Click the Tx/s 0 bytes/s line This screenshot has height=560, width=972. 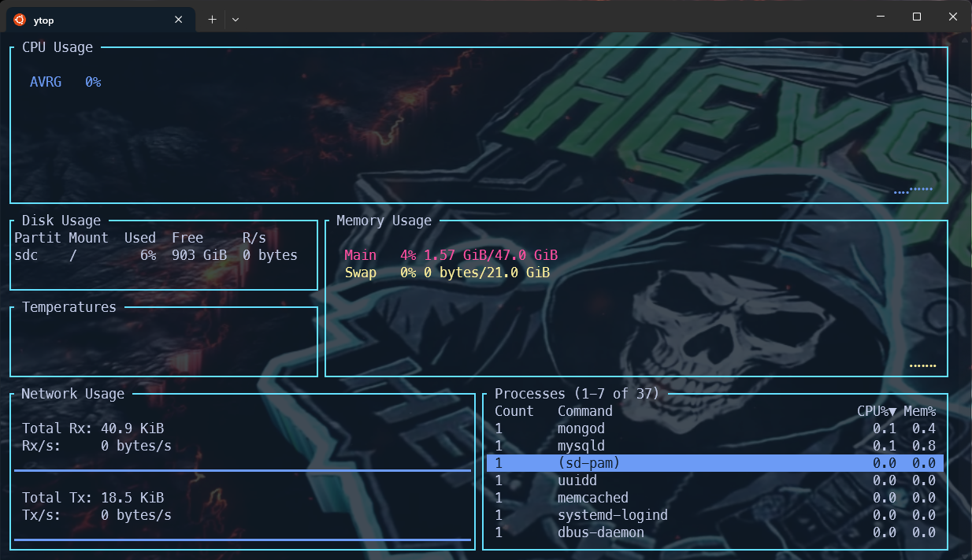click(97, 515)
